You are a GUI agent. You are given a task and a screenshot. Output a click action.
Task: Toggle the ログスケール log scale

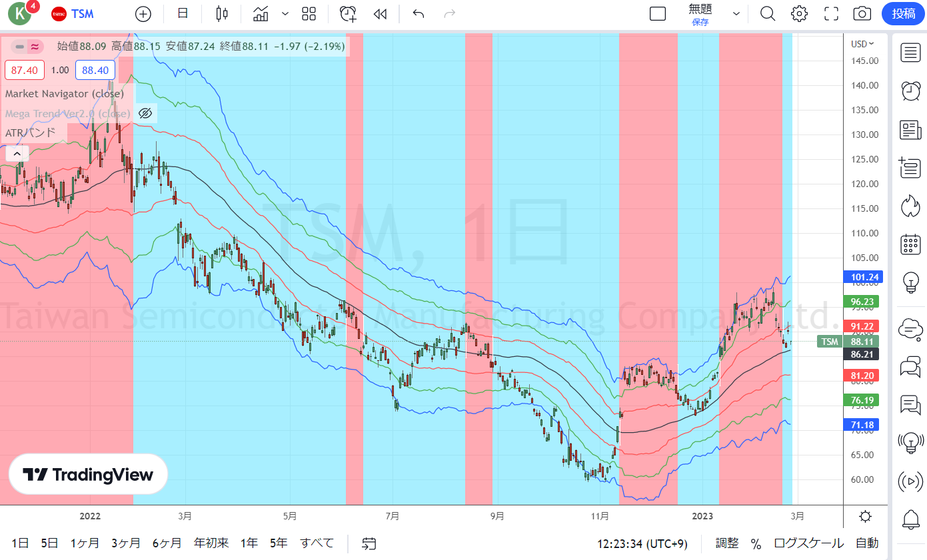[808, 543]
